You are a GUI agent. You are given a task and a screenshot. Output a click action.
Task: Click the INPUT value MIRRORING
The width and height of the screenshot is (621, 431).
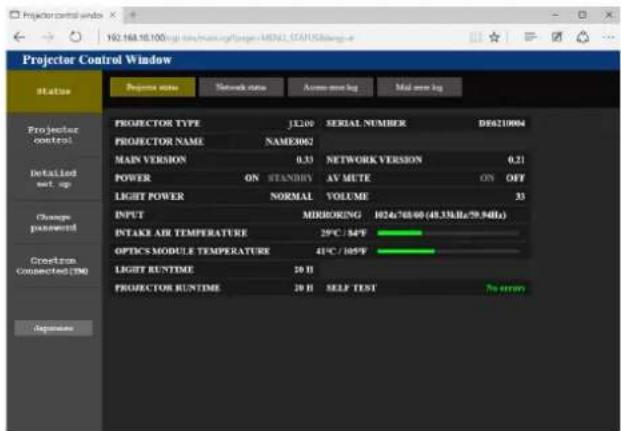tap(332, 215)
